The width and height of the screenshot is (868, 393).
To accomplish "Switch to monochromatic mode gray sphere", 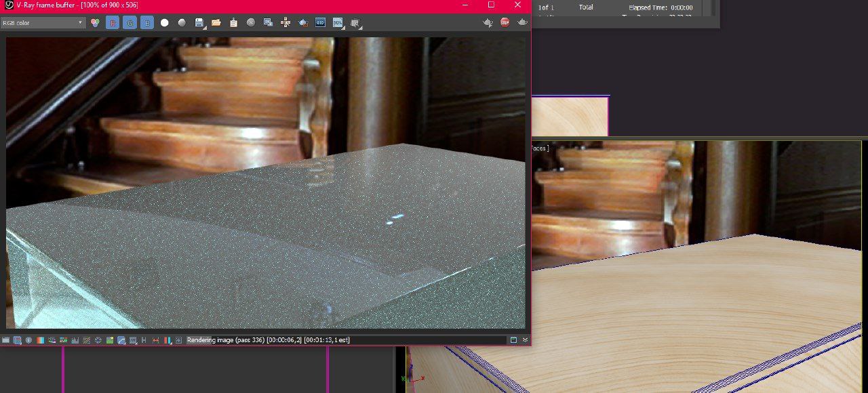I will 182,22.
